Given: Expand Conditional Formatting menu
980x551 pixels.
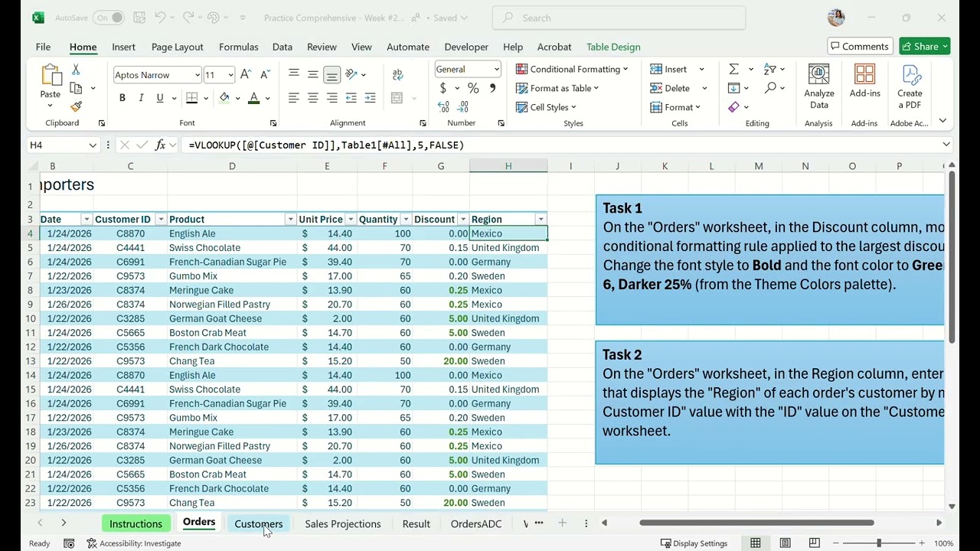Looking at the screenshot, I should coord(572,69).
